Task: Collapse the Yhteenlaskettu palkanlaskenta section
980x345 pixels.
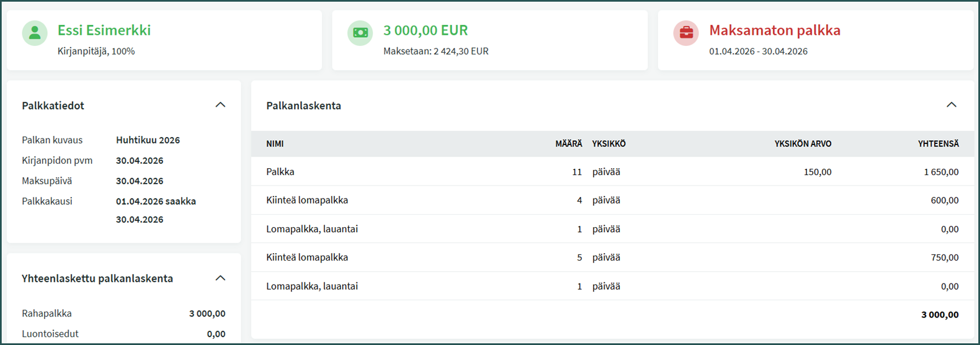Action: point(220,278)
